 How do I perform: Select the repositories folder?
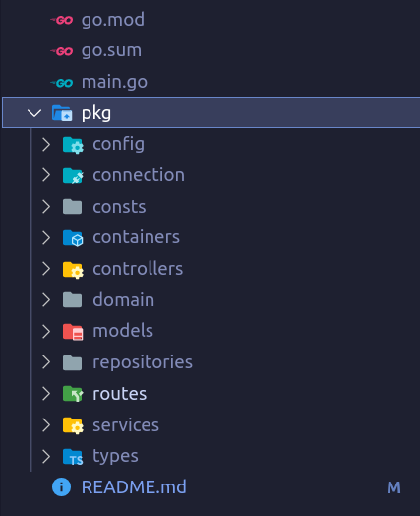(143, 363)
